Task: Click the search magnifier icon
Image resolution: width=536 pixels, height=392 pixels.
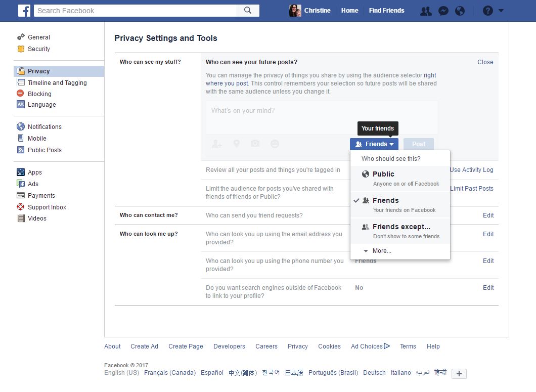Action: click(248, 10)
